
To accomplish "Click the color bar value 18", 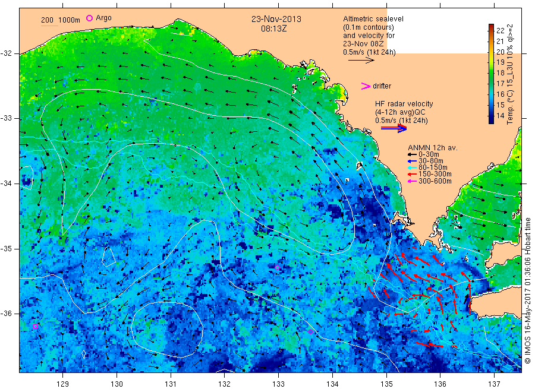I will pos(500,72).
